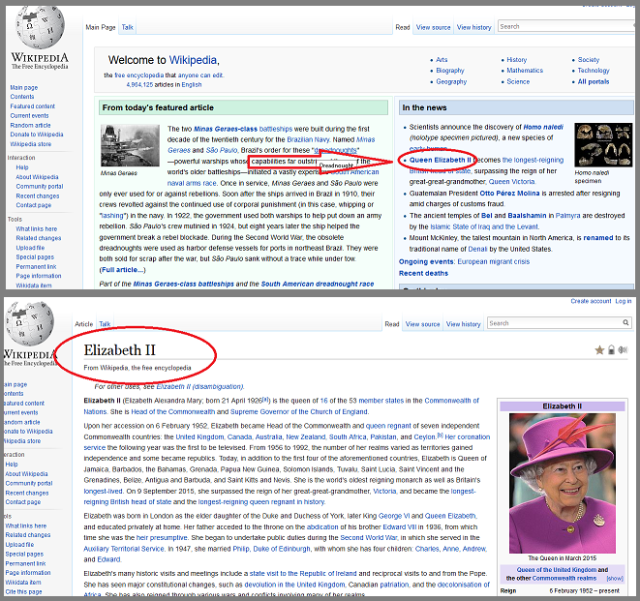This screenshot has height=601, width=640.
Task: Open Second World War link in article
Action: [x=369, y=538]
